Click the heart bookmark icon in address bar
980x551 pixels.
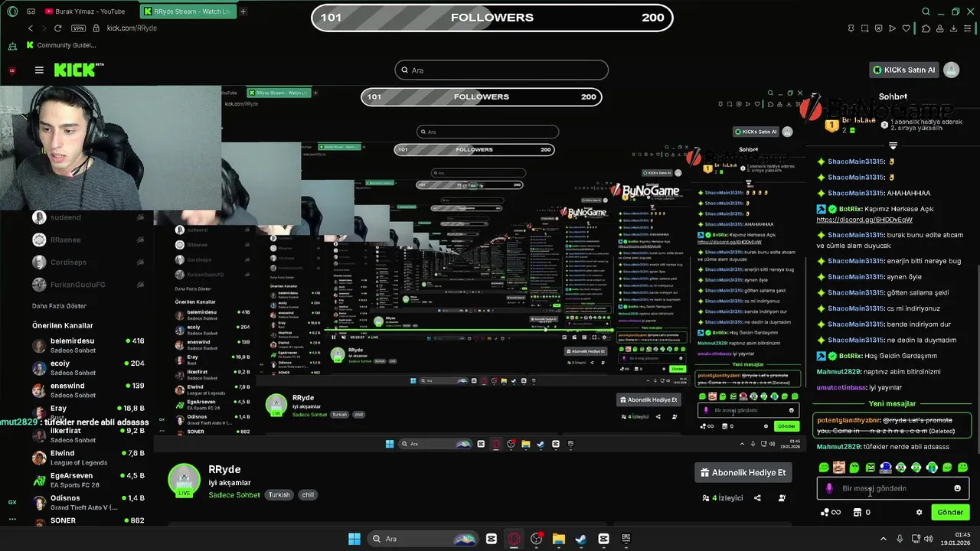907,28
